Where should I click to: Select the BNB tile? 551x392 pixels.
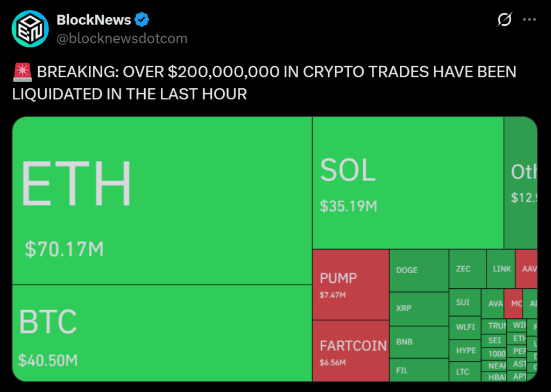point(419,342)
